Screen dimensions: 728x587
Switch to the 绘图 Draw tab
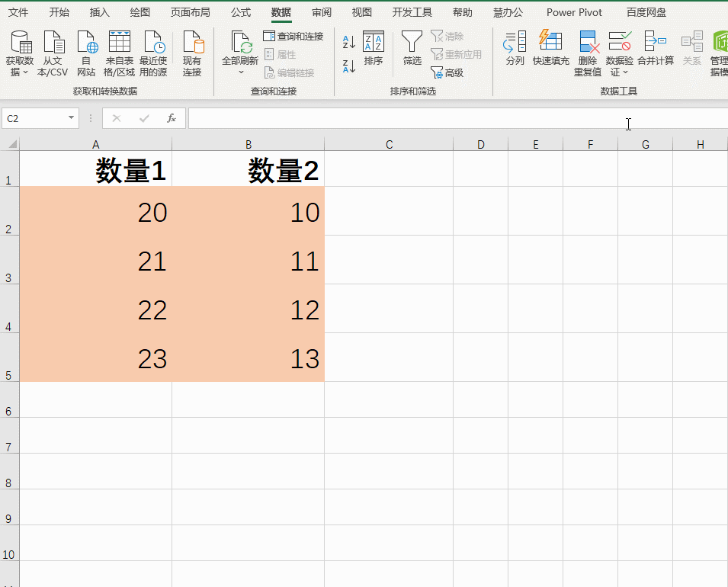pyautogui.click(x=140, y=12)
